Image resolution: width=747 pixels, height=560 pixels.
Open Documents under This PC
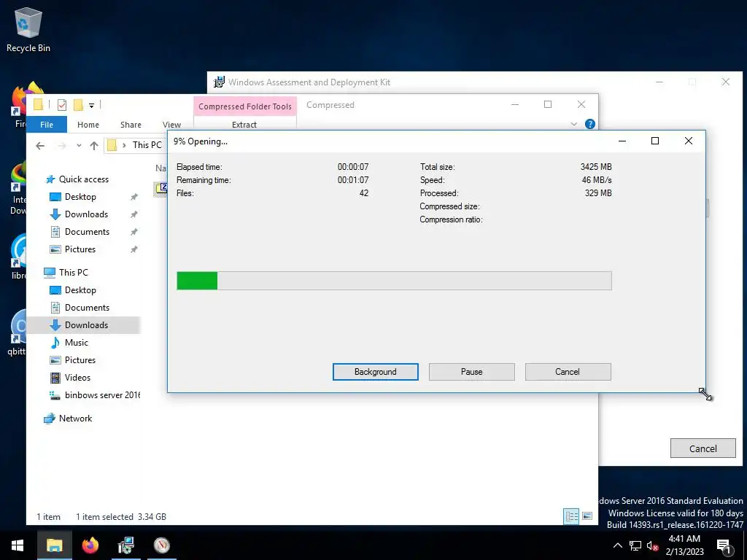(87, 308)
